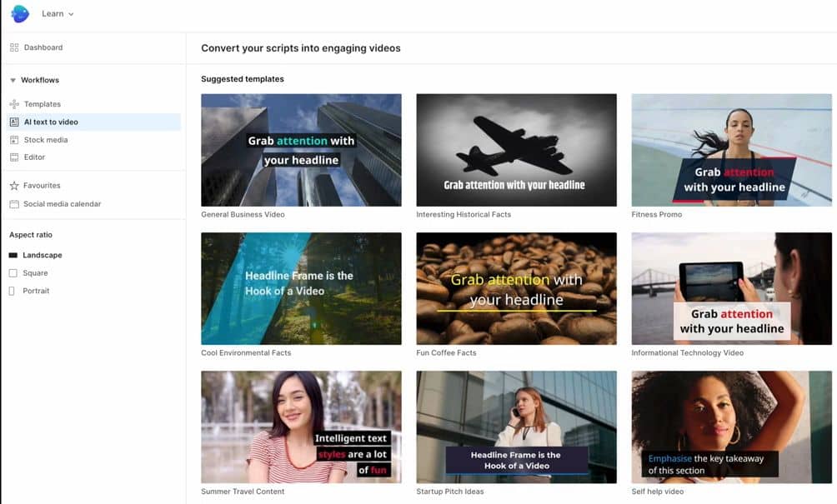Open the Interesting Historical Facts template thumbnail
This screenshot has width=837, height=504.
516,150
